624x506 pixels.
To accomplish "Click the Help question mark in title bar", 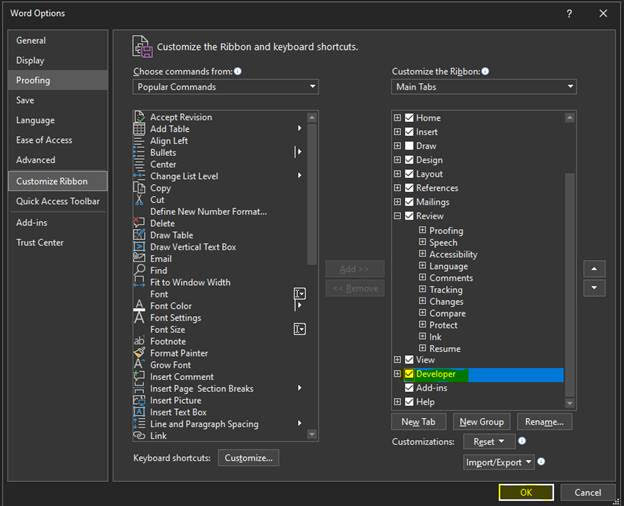I will [569, 14].
